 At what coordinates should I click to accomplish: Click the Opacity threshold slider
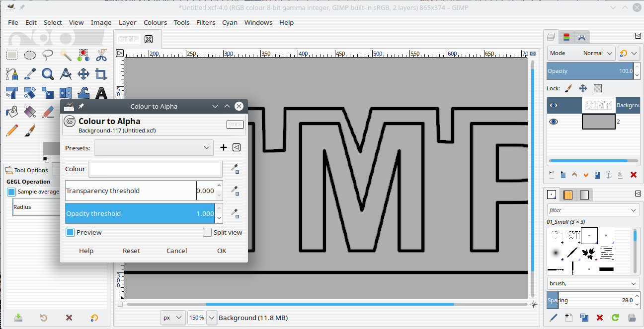click(x=139, y=213)
